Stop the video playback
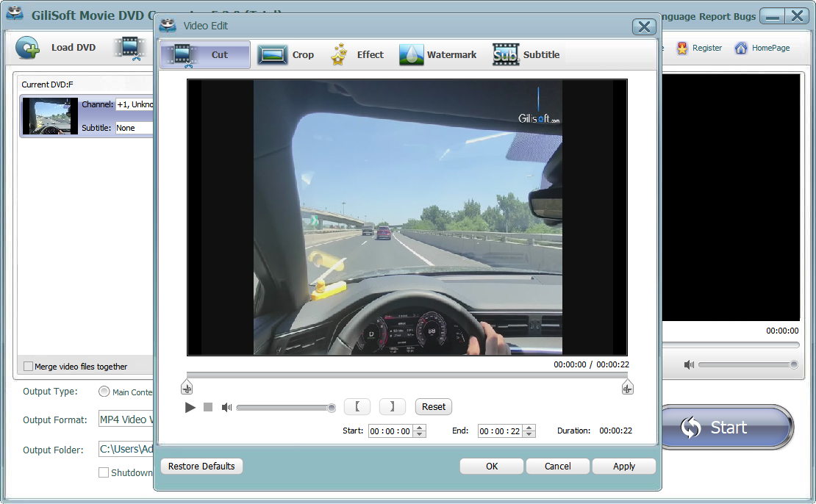This screenshot has width=816, height=504. (x=208, y=407)
